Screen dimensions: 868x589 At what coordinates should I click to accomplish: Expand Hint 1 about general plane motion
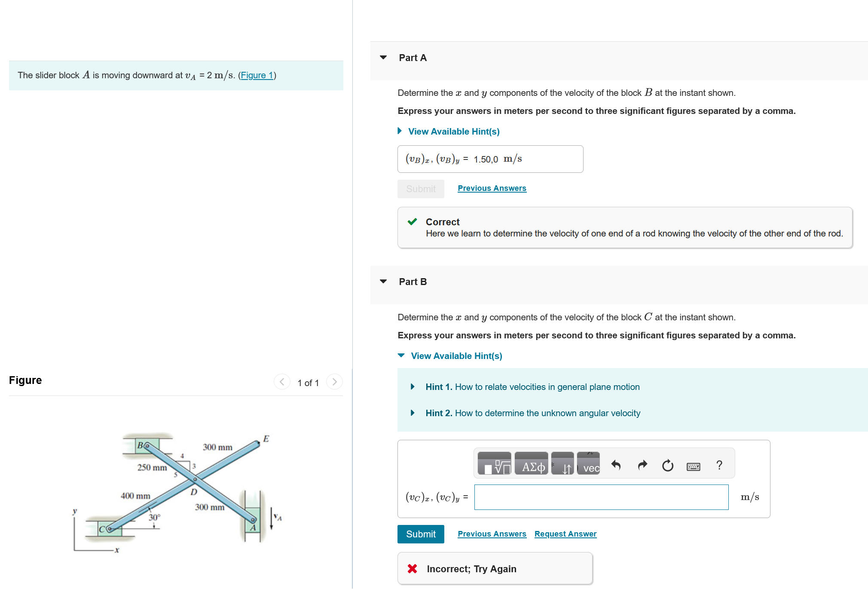pyautogui.click(x=532, y=387)
